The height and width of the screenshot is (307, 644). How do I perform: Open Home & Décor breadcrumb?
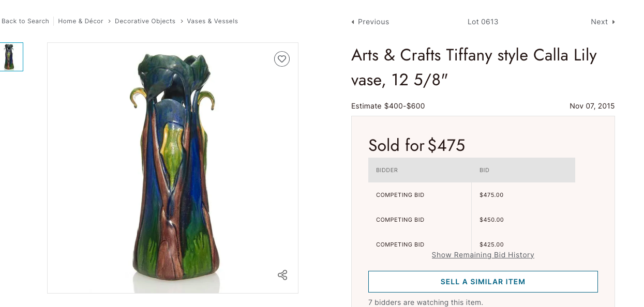pos(81,21)
